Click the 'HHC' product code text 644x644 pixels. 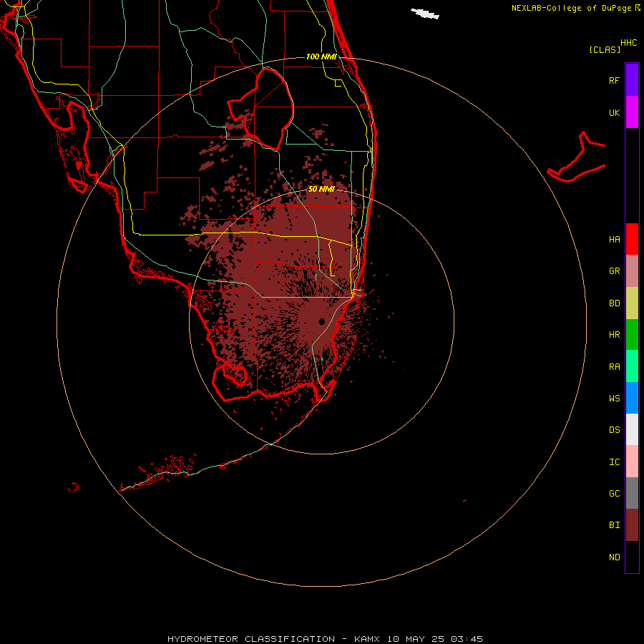(628, 43)
